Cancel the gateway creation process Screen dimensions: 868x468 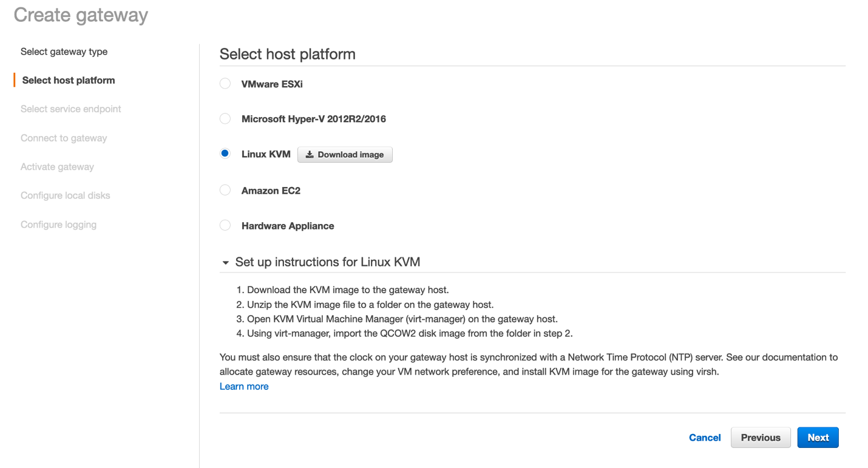pyautogui.click(x=704, y=437)
